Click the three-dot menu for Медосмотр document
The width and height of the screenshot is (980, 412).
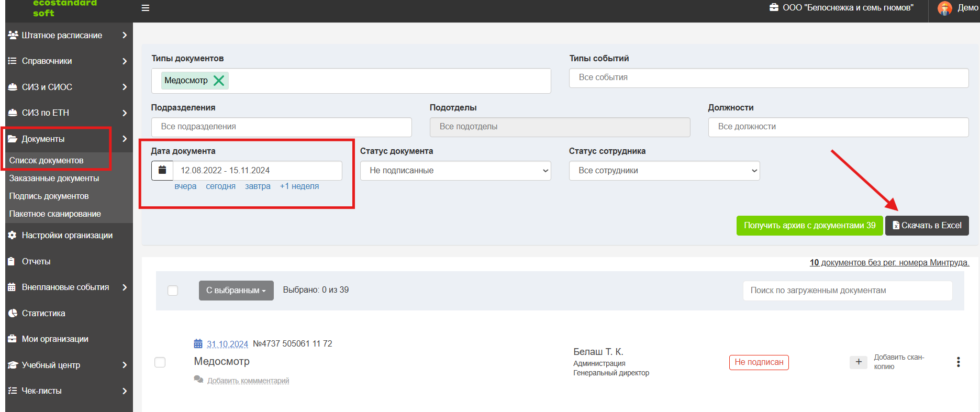tap(958, 362)
